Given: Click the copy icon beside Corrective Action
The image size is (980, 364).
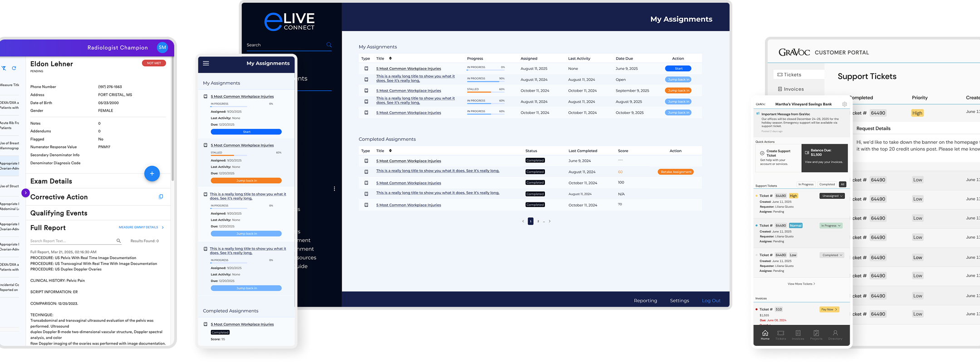Looking at the screenshot, I should pyautogui.click(x=161, y=197).
